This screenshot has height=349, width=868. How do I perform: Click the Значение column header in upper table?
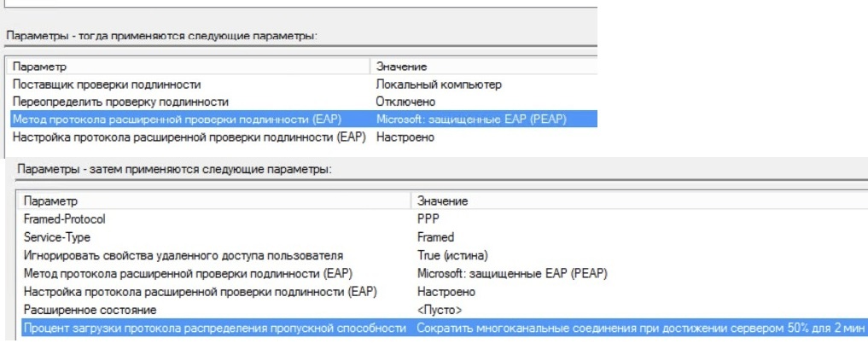(x=484, y=67)
